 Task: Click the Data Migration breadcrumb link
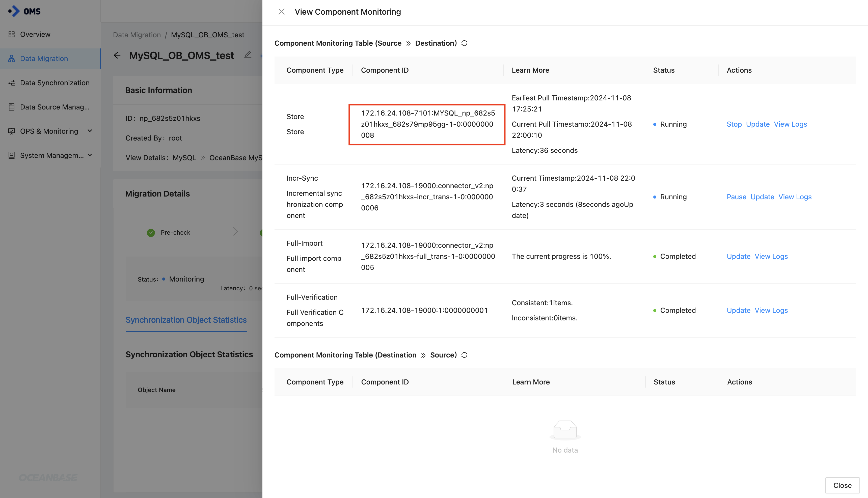(137, 35)
